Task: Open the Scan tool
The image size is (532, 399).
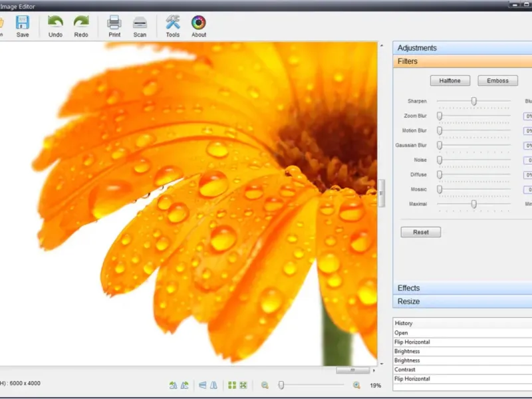Action: click(x=140, y=23)
